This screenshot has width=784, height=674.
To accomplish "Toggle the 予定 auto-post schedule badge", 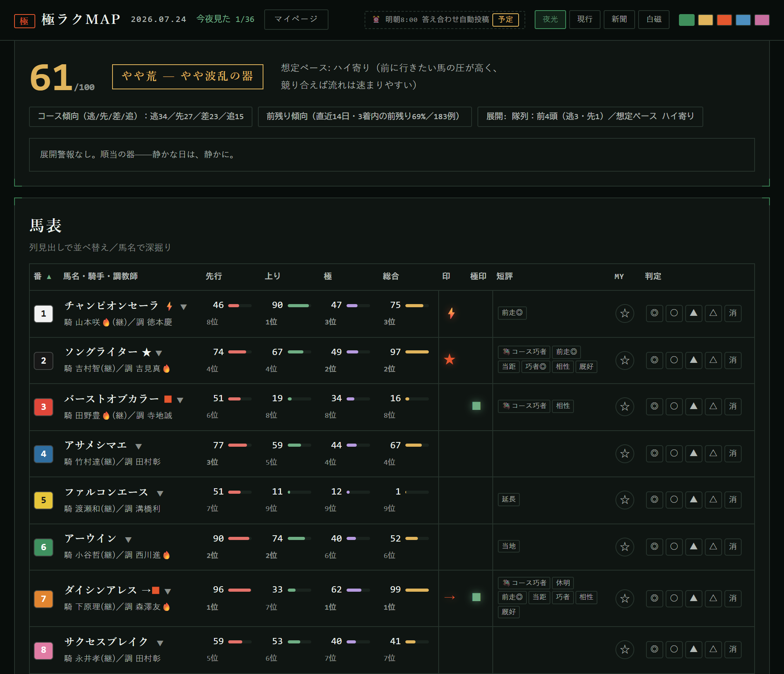I will coord(505,20).
